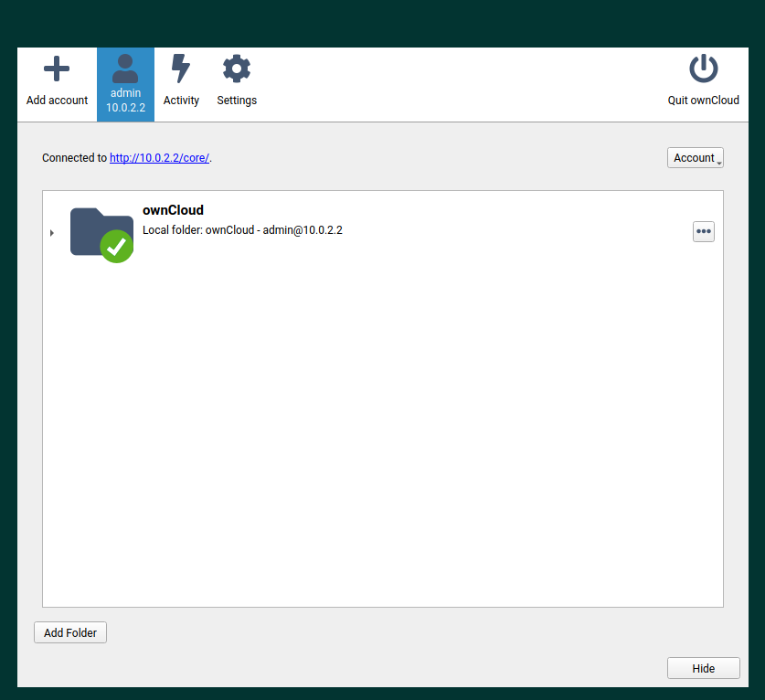This screenshot has height=700, width=765.
Task: Click the green sync checkmark badge
Action: [115, 246]
